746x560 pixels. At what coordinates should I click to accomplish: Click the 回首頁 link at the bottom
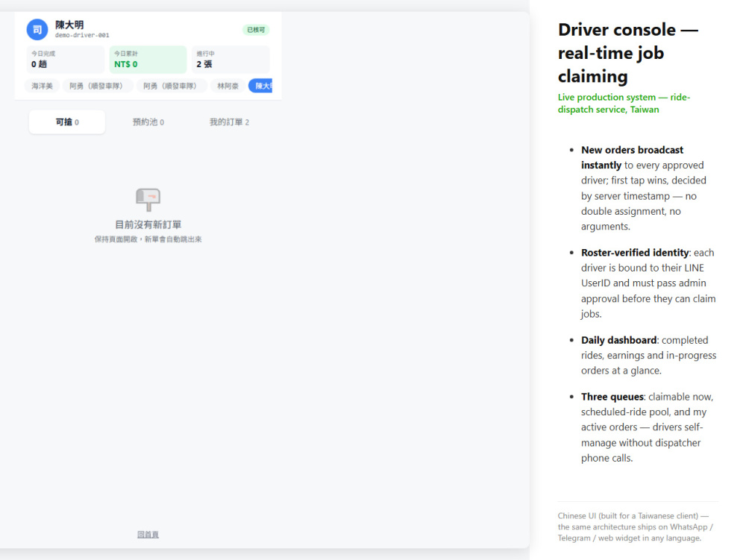pyautogui.click(x=148, y=535)
